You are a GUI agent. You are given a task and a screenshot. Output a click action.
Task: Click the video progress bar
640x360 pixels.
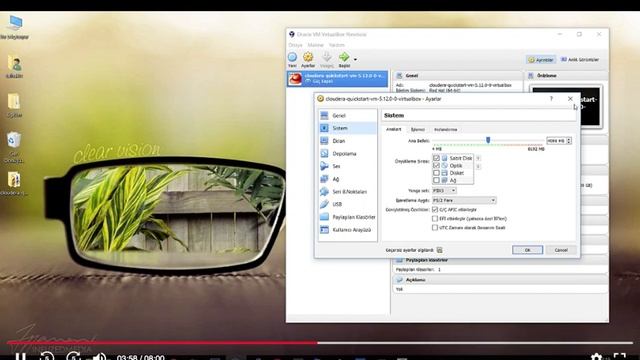320,342
